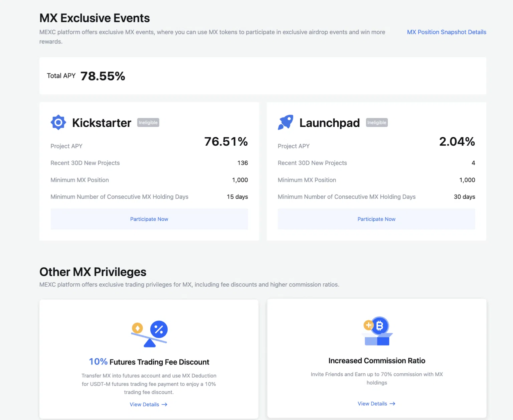513x420 pixels.
Task: Click Kickstarter's Minimum Number of Consecutive MX Holding Days label
Action: [120, 197]
